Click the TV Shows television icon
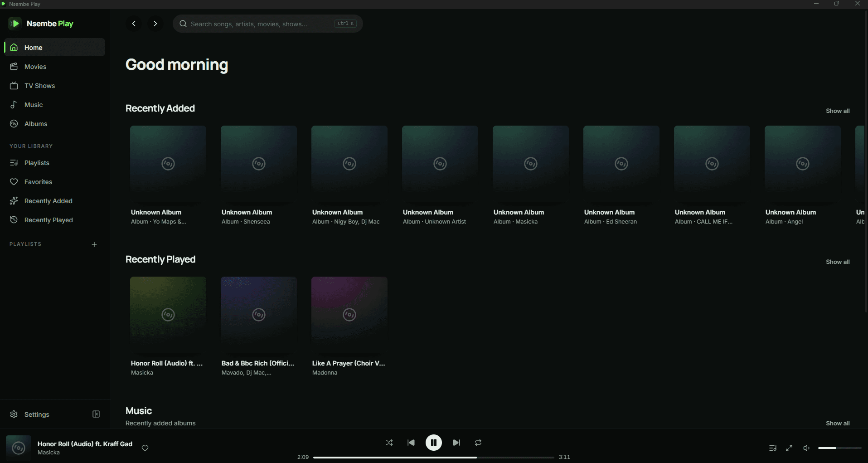The height and width of the screenshot is (463, 868). click(14, 86)
